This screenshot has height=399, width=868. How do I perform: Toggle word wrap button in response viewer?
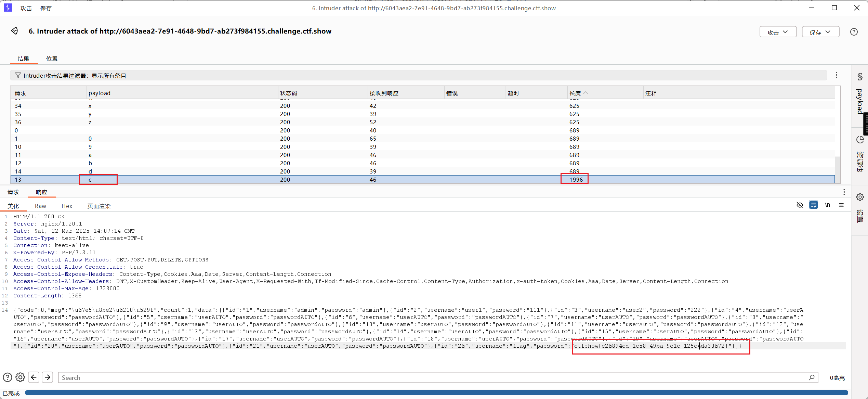(x=814, y=205)
